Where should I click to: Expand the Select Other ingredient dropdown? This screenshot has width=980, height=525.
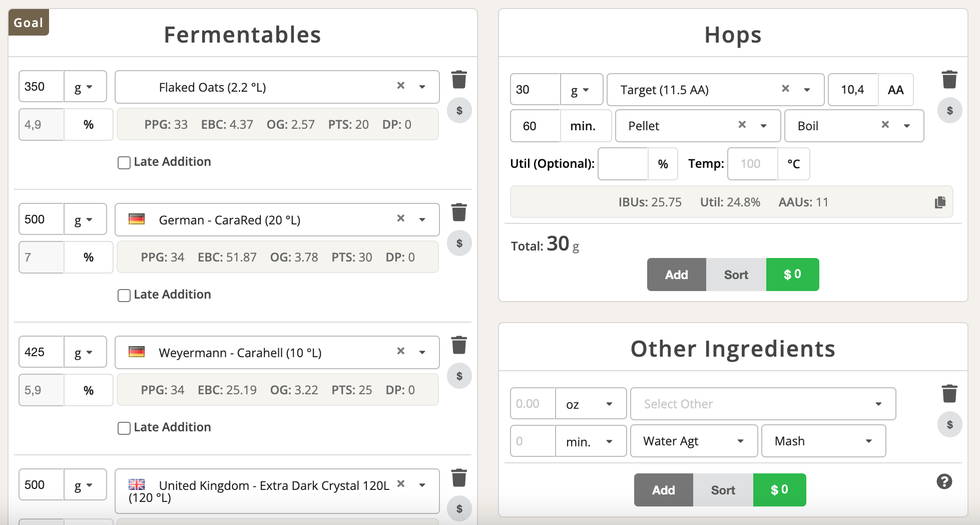point(878,404)
